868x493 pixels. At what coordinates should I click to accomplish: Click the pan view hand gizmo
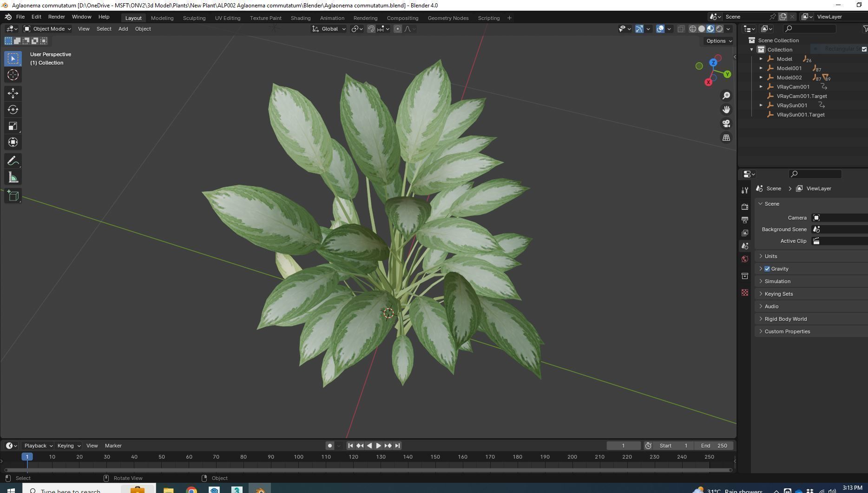point(726,110)
